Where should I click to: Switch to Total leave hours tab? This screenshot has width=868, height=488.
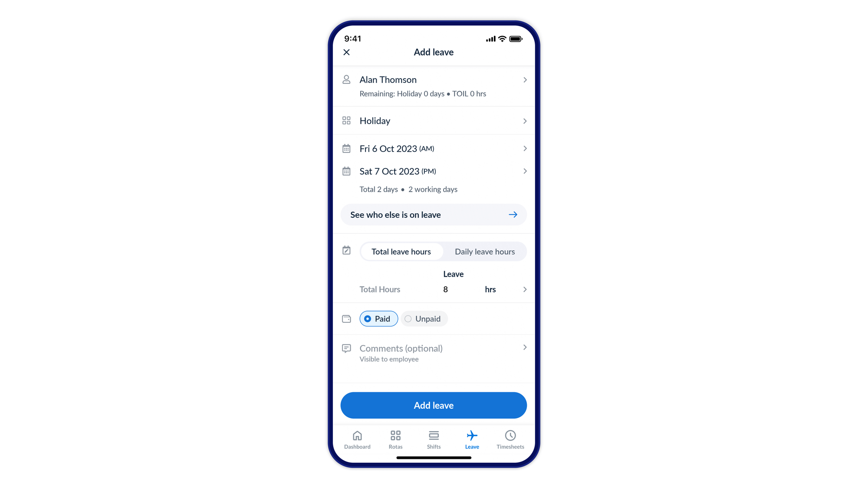click(x=401, y=251)
